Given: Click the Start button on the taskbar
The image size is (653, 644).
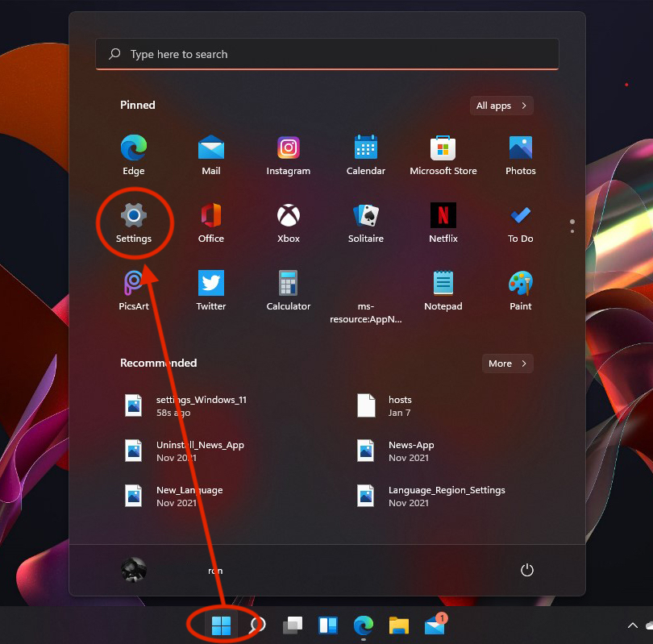Looking at the screenshot, I should (221, 625).
